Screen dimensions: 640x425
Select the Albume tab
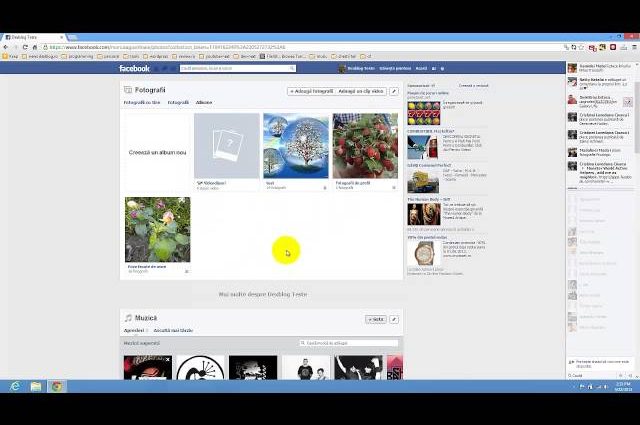(204, 102)
